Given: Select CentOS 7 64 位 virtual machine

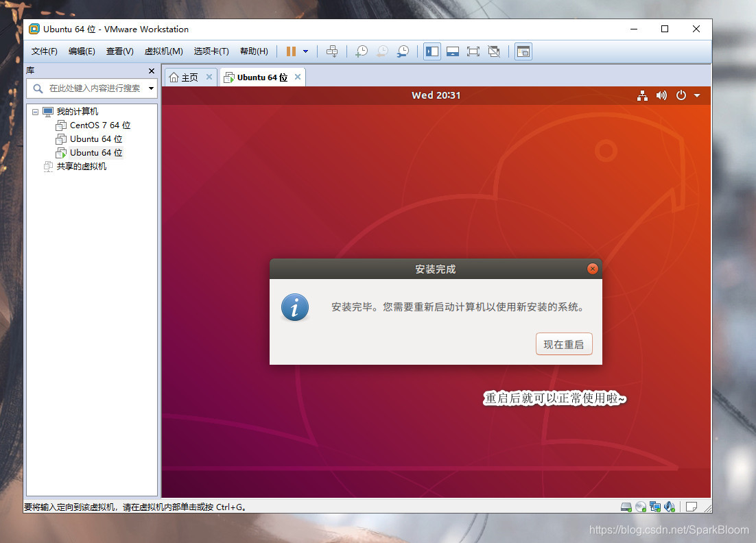Looking at the screenshot, I should 99,125.
